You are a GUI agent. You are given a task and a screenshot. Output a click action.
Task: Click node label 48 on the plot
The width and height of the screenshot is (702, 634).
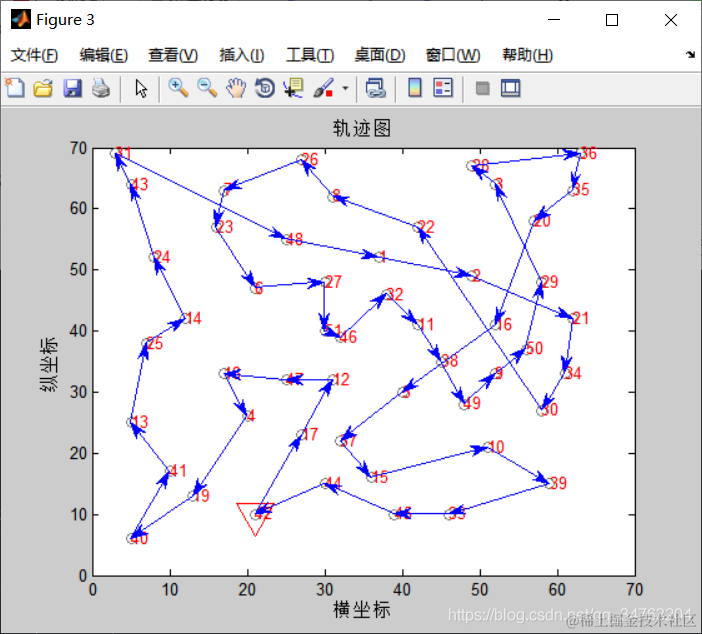(x=294, y=239)
